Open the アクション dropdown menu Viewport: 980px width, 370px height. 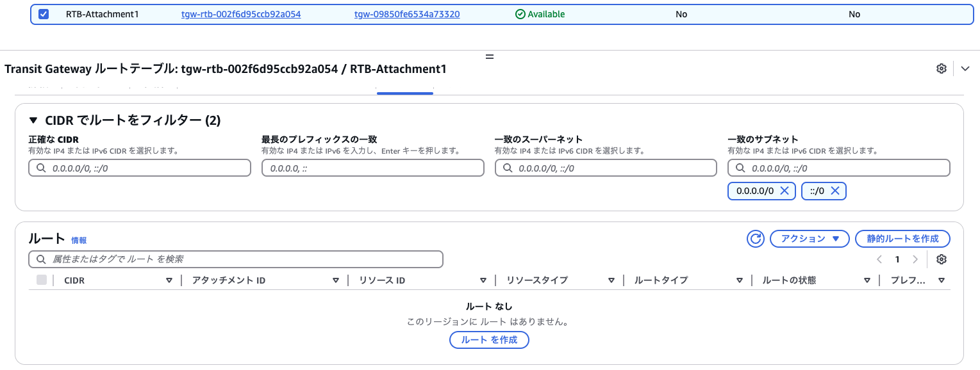tap(810, 239)
